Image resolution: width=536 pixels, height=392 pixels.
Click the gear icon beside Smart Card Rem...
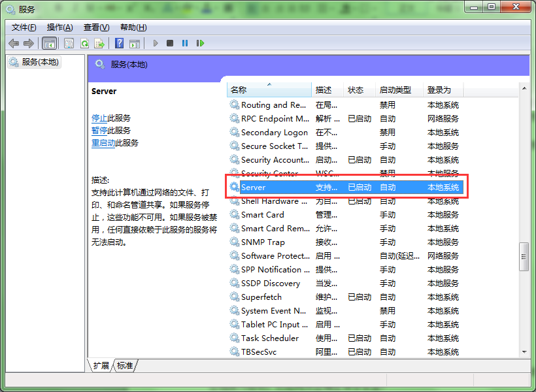pos(234,228)
